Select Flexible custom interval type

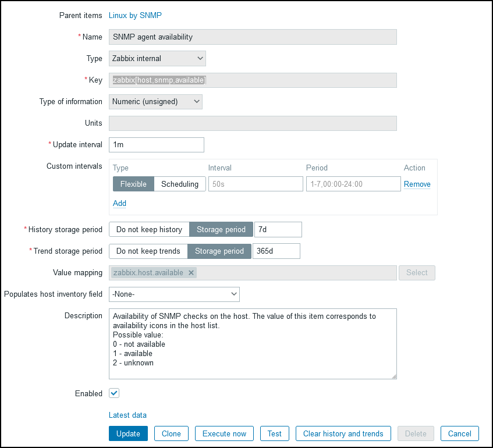coord(133,184)
